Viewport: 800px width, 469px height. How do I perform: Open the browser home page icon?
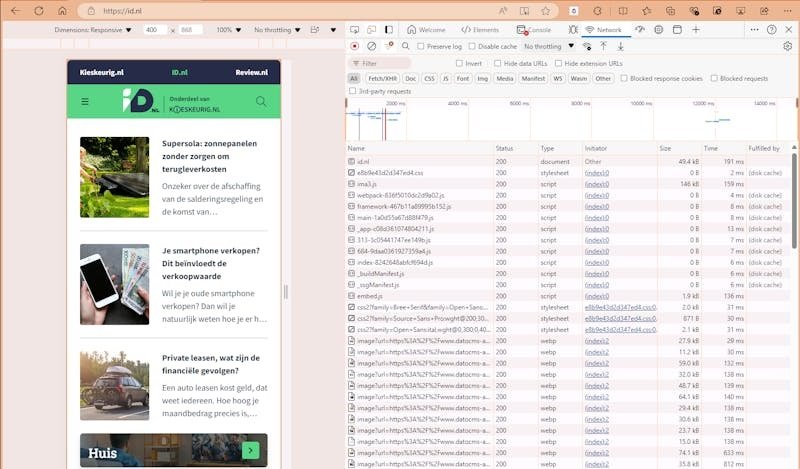coord(62,11)
